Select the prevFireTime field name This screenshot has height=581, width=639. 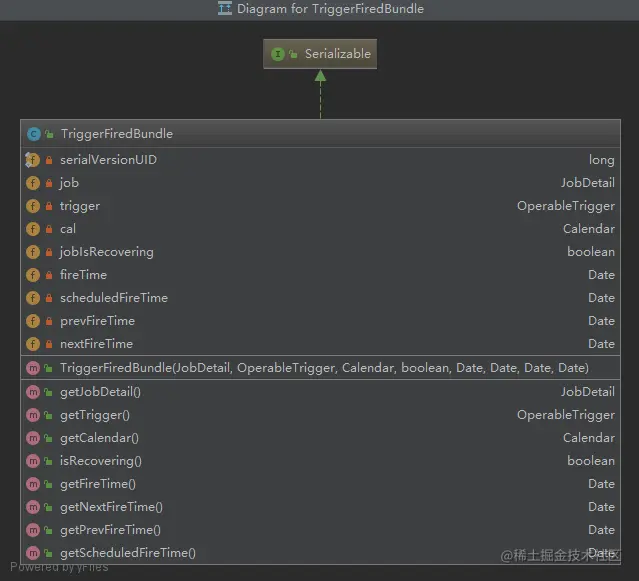point(97,321)
